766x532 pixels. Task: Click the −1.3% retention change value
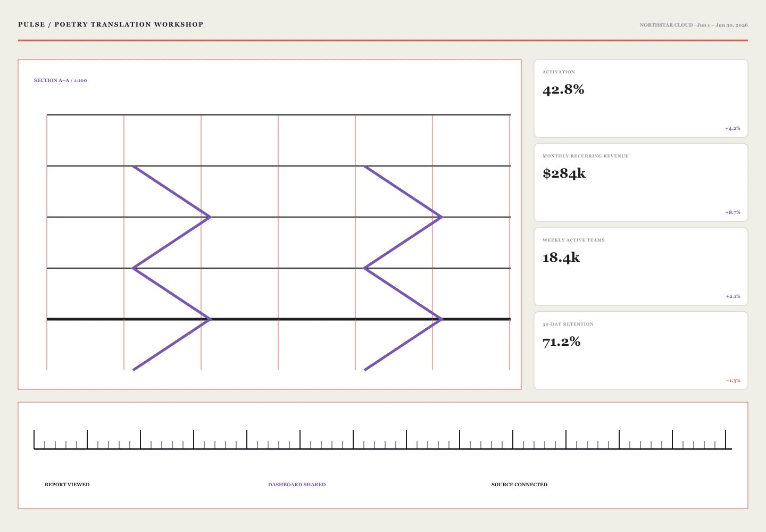click(x=733, y=380)
